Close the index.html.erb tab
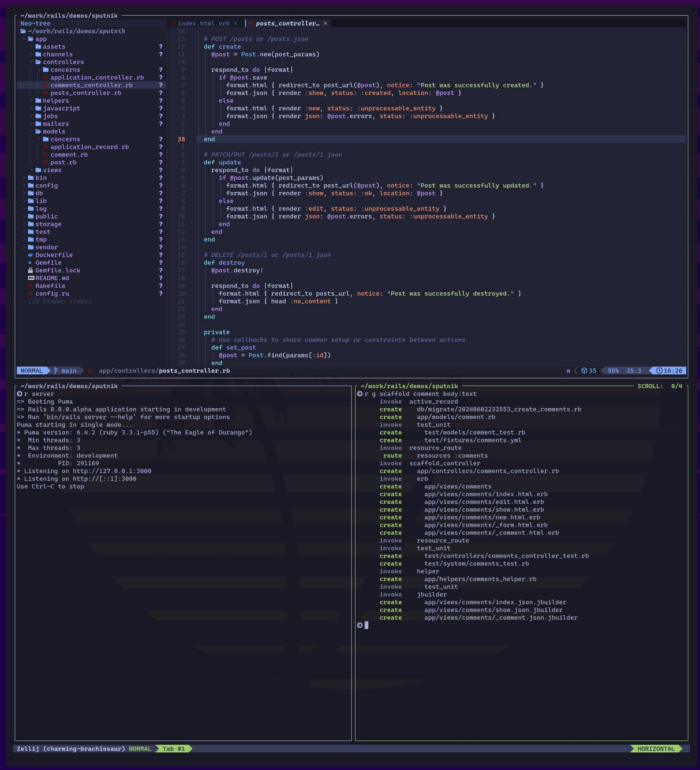Screen dimensions: 700x770 coord(236,24)
